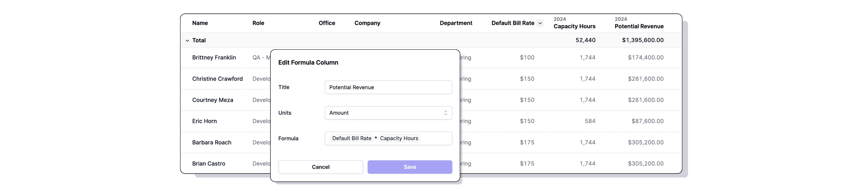Click the Company column header
This screenshot has width=868, height=191.
[367, 23]
